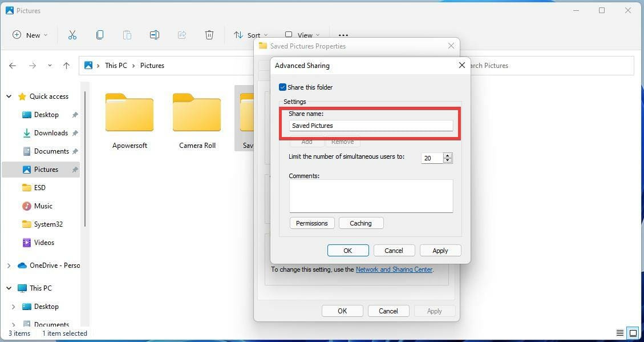Open the Sort menu in the toolbar
This screenshot has height=342, width=644.
pos(250,35)
